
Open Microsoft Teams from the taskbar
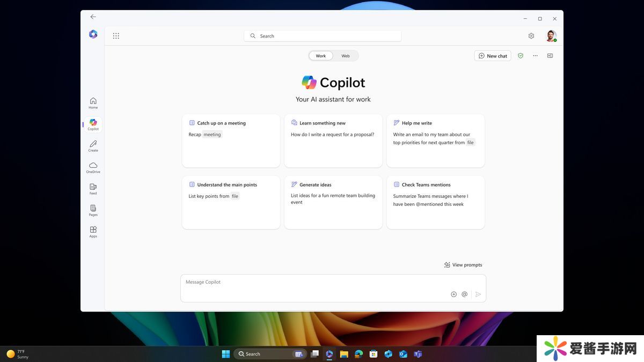pyautogui.click(x=418, y=354)
